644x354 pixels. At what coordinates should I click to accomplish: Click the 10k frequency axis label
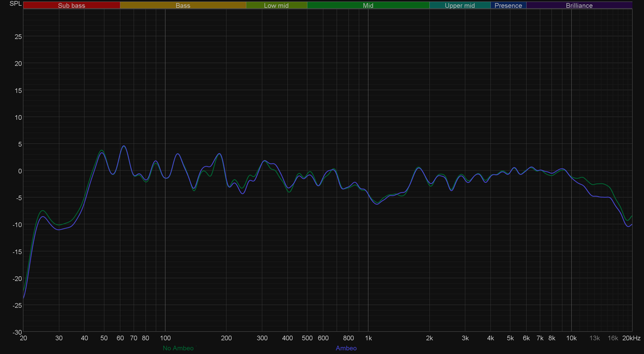[x=572, y=338]
